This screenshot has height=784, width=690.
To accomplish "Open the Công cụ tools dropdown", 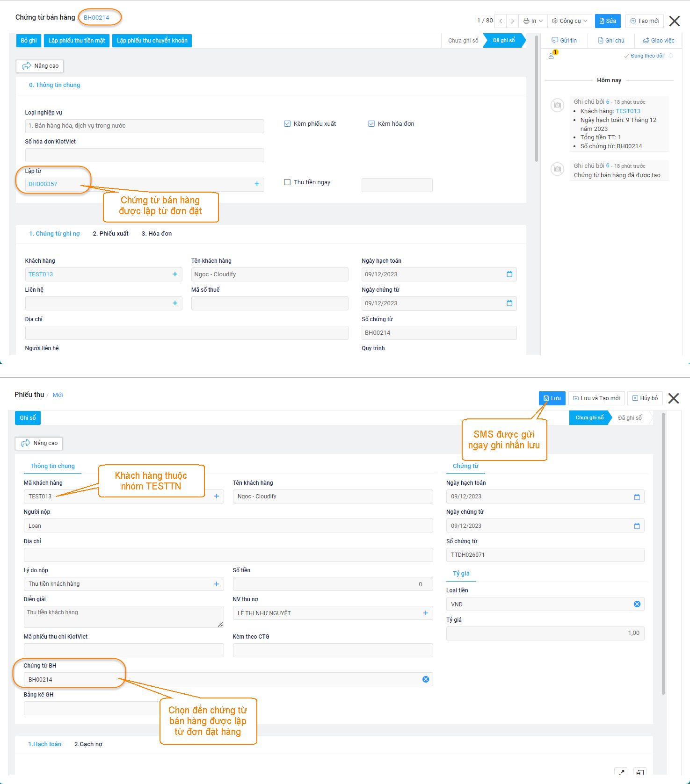I will [569, 21].
